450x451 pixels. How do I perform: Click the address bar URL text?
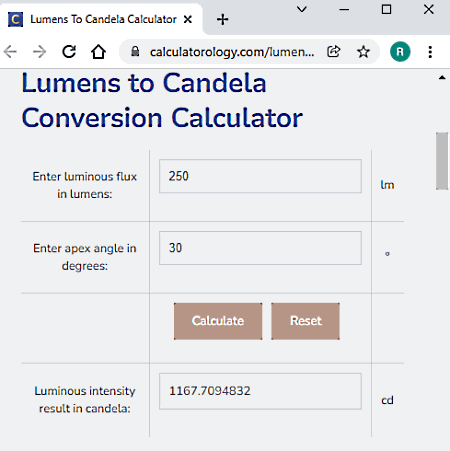(232, 52)
